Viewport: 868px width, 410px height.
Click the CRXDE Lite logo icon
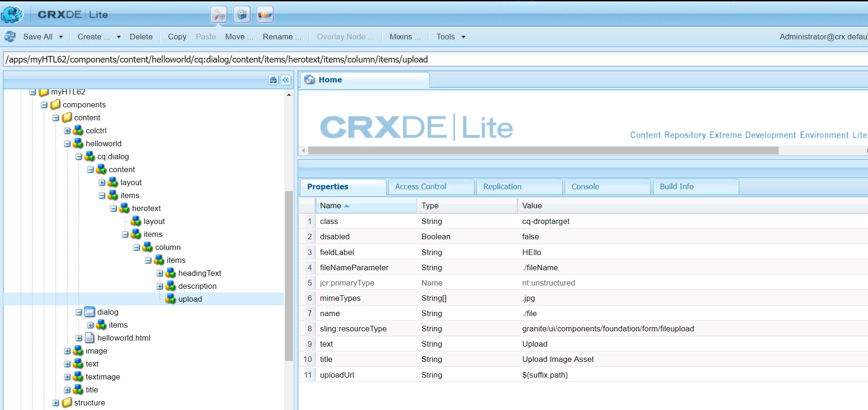click(x=12, y=15)
